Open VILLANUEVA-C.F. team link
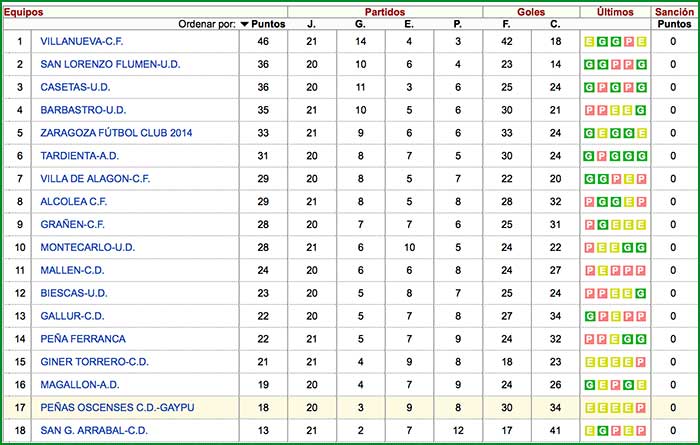Screen dimensions: 700x445 coord(82,42)
